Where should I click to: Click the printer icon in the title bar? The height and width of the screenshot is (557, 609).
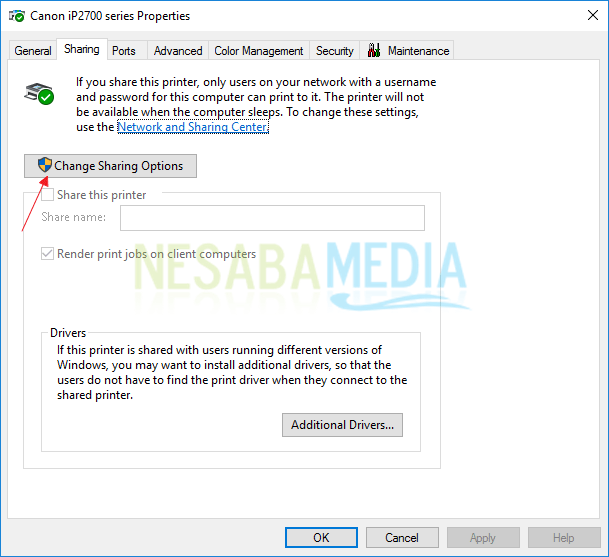[x=17, y=16]
